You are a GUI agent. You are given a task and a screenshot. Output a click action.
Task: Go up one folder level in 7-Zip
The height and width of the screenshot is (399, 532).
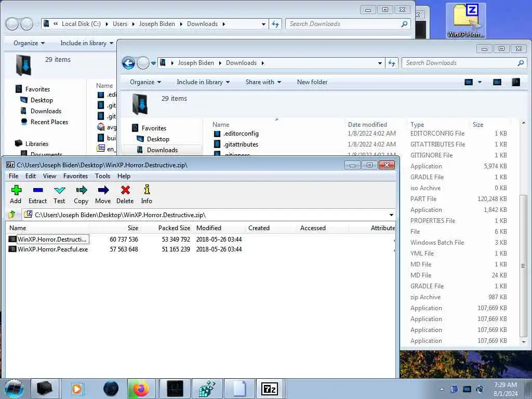(12, 215)
